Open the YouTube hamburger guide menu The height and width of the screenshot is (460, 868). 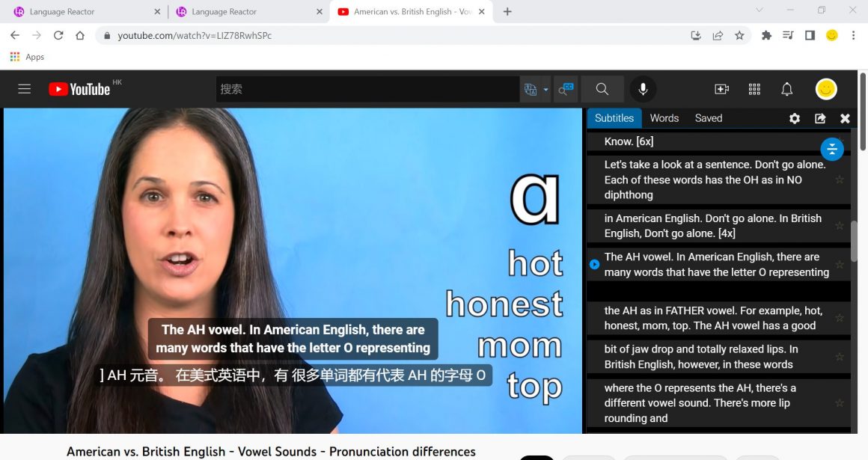tap(24, 89)
